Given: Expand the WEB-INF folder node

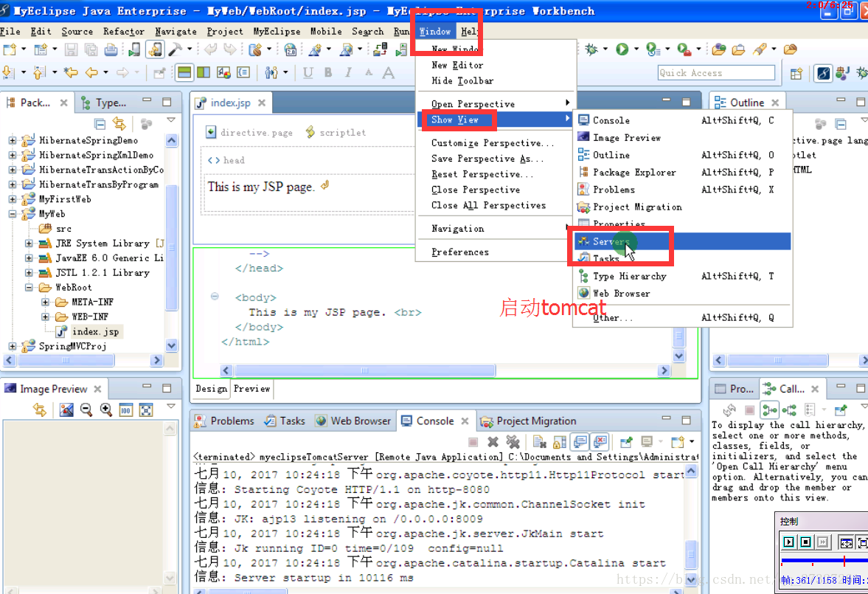Looking at the screenshot, I should click(x=46, y=317).
